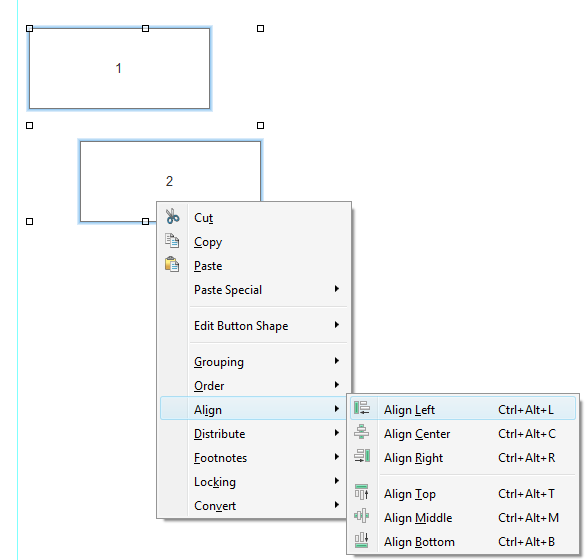
Task: Click the scissors Cut icon
Action: pos(172,216)
